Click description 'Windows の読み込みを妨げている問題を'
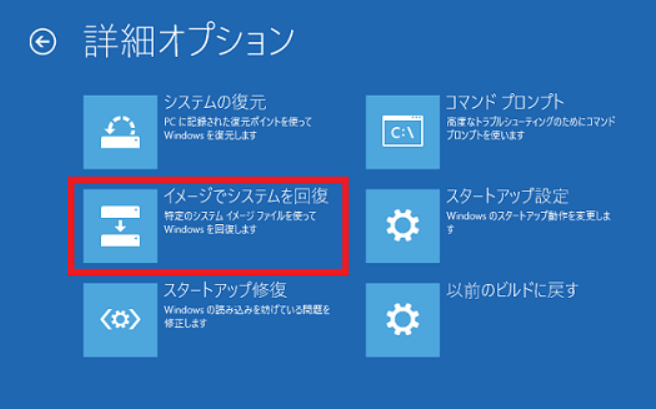The width and height of the screenshot is (656, 409). [247, 310]
